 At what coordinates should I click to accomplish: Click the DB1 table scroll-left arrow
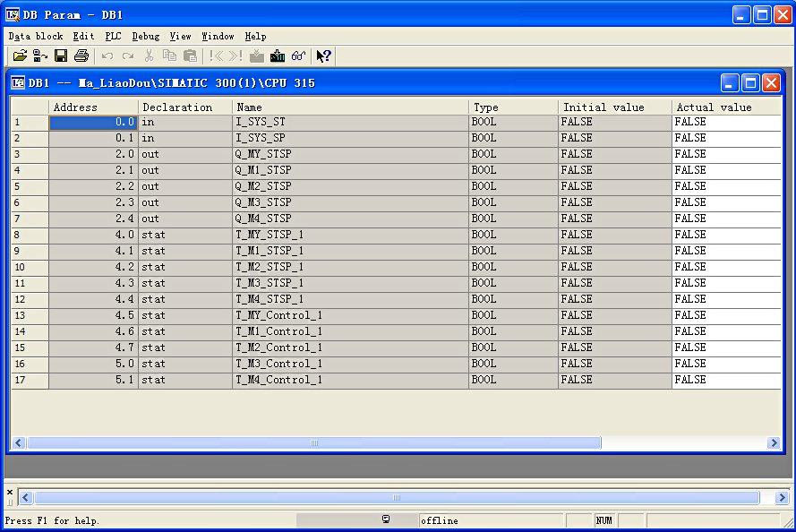coord(19,442)
